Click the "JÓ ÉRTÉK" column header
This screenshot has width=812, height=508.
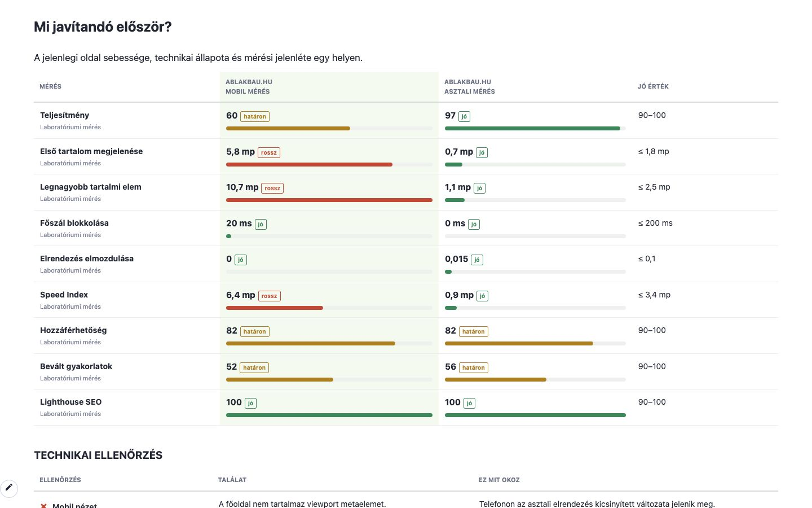point(653,87)
